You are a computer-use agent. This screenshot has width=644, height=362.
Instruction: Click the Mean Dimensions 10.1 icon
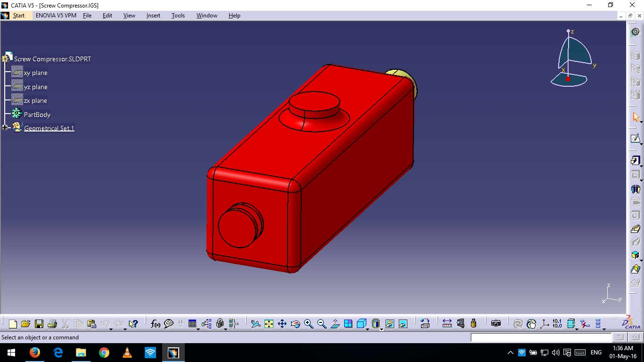click(557, 324)
